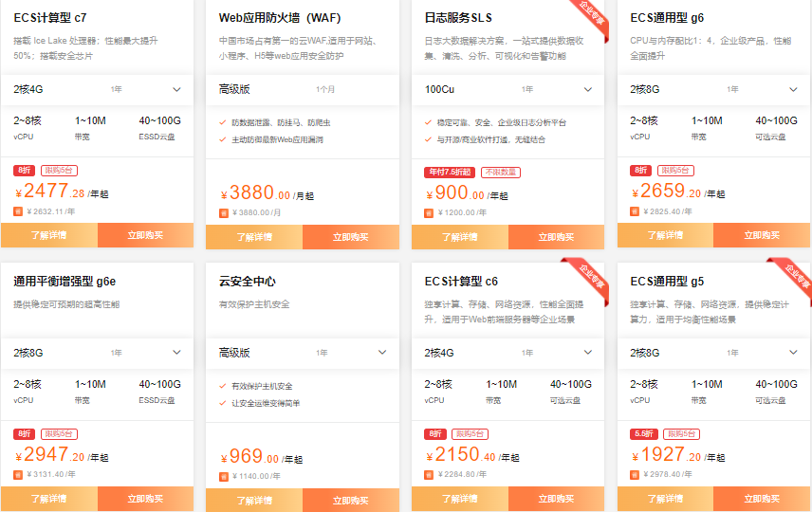Click the ECS通用型 g6 title
Viewport: 812px width, 512px height.
667,18
